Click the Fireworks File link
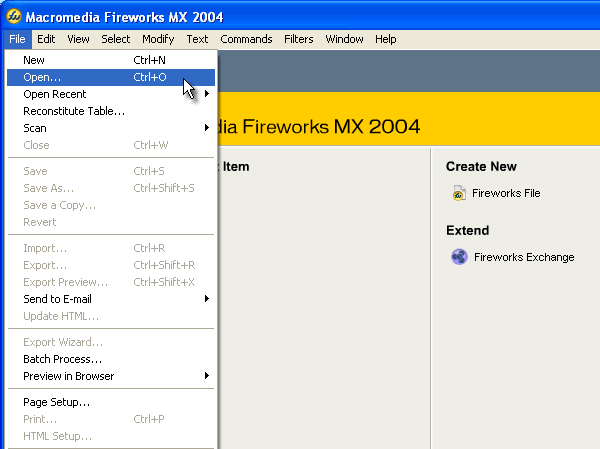 [x=506, y=193]
